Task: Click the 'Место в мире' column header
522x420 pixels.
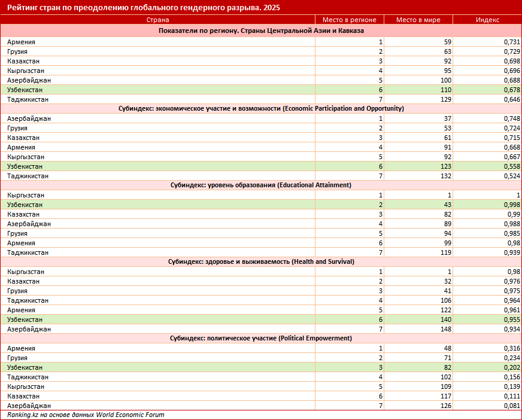Action: (418, 20)
